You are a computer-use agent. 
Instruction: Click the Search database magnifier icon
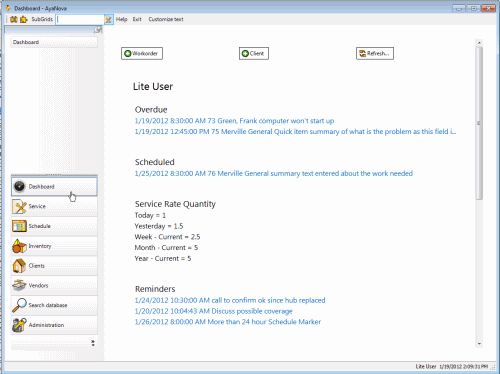(x=19, y=305)
